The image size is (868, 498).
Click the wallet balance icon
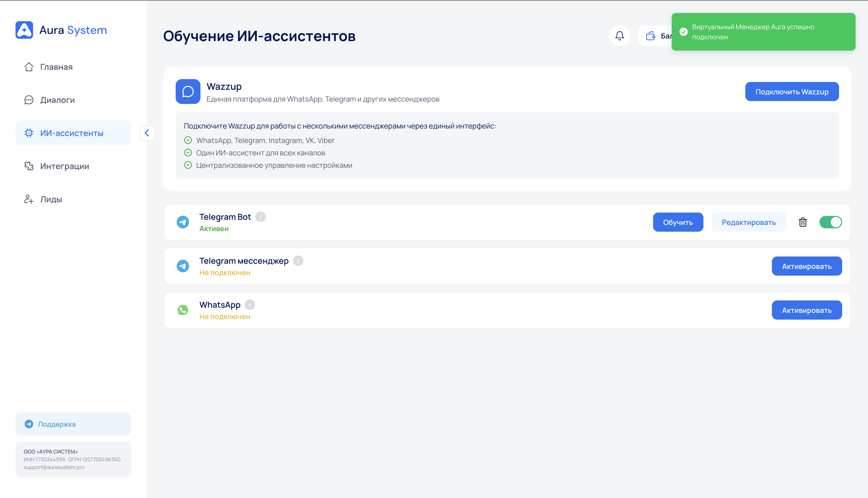point(651,36)
